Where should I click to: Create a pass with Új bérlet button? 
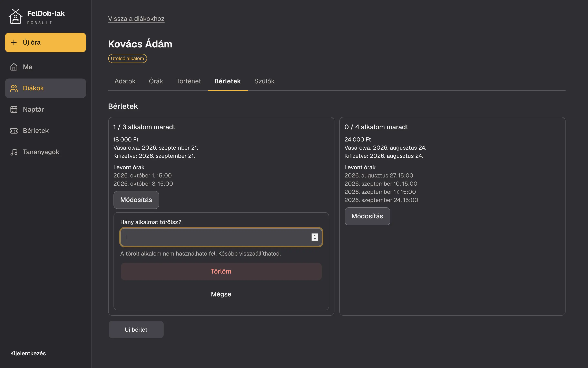point(136,330)
